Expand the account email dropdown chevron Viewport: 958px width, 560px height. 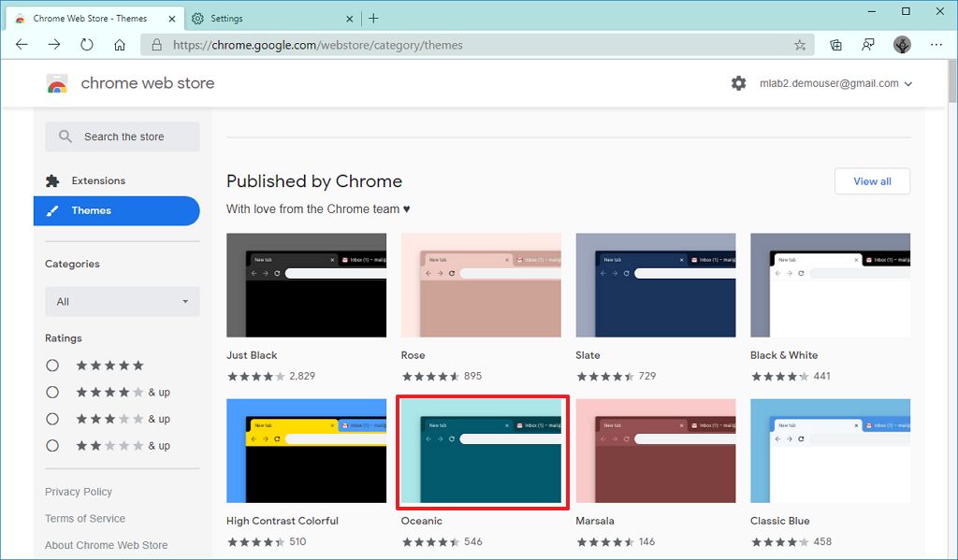point(908,83)
